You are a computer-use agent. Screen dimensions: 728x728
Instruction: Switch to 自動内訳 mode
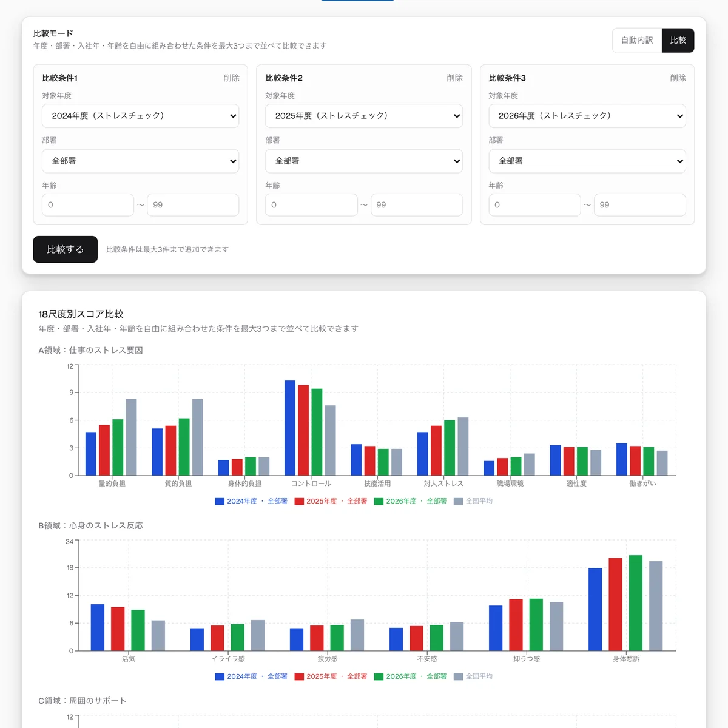click(637, 41)
